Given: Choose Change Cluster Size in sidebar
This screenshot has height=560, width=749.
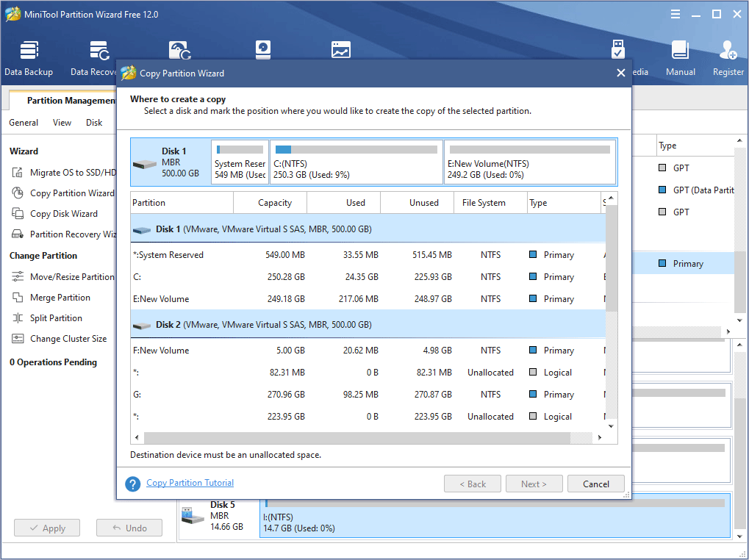Looking at the screenshot, I should (59, 339).
